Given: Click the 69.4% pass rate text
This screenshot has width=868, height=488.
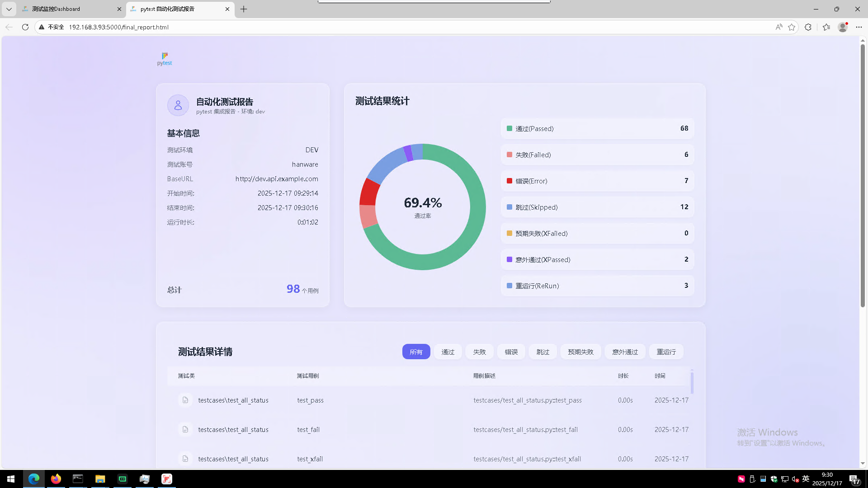Looking at the screenshot, I should [423, 203].
